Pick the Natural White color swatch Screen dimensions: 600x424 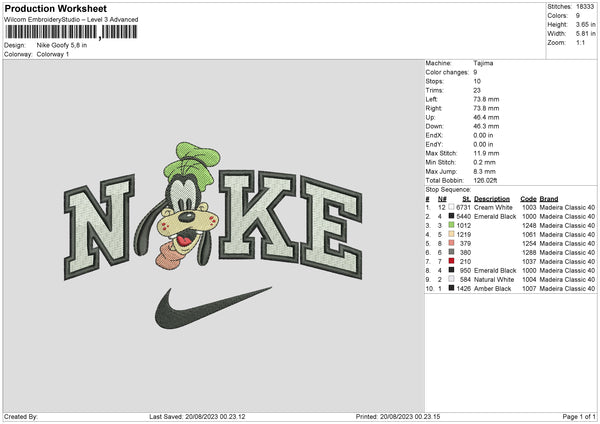pos(452,279)
